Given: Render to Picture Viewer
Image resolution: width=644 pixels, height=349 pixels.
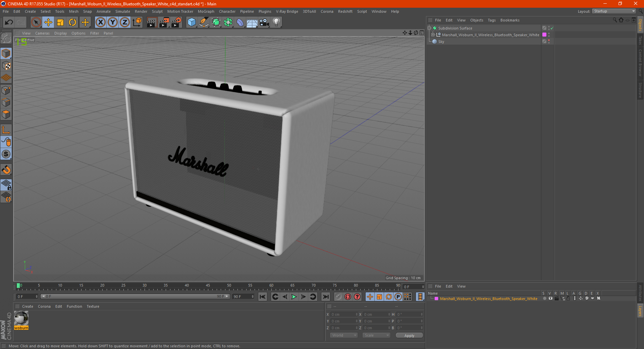Looking at the screenshot, I should (164, 22).
